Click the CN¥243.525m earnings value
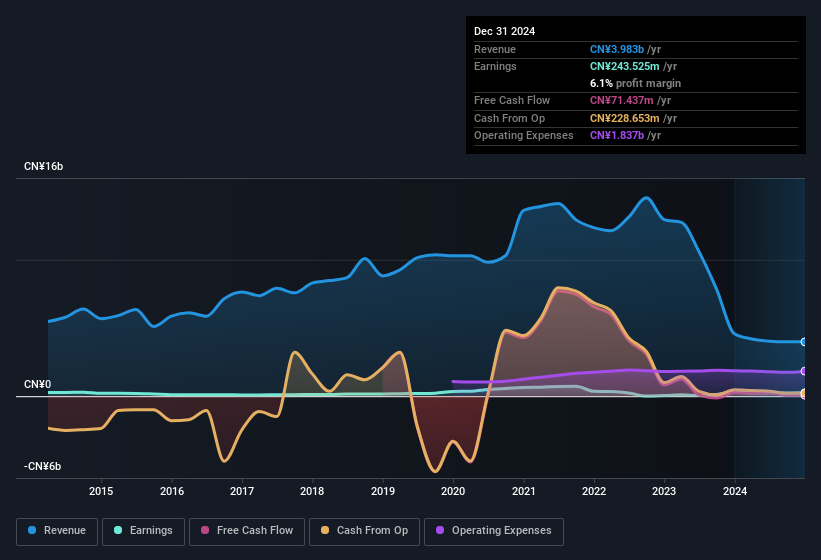Viewport: 821px width, 560px height. (x=625, y=66)
